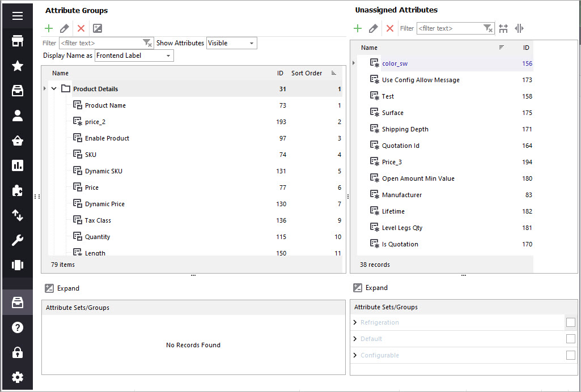Click the Sort Order column header
This screenshot has height=392, width=581.
pos(306,73)
